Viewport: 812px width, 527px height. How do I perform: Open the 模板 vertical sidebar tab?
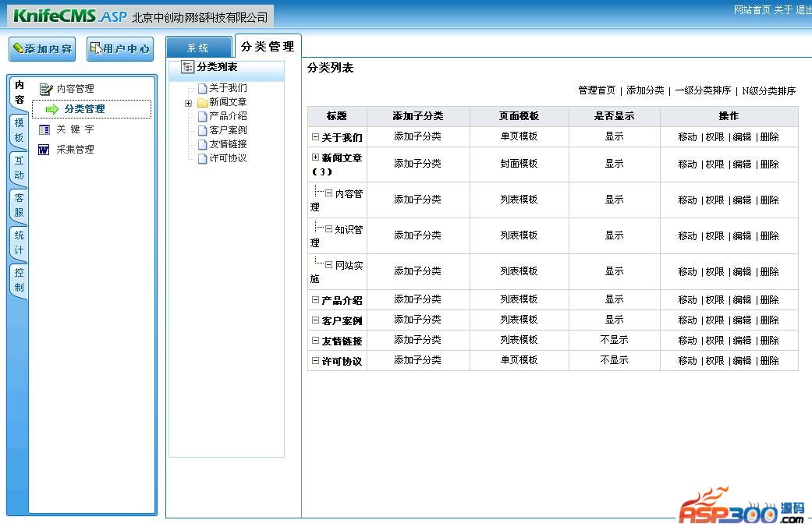click(x=19, y=130)
